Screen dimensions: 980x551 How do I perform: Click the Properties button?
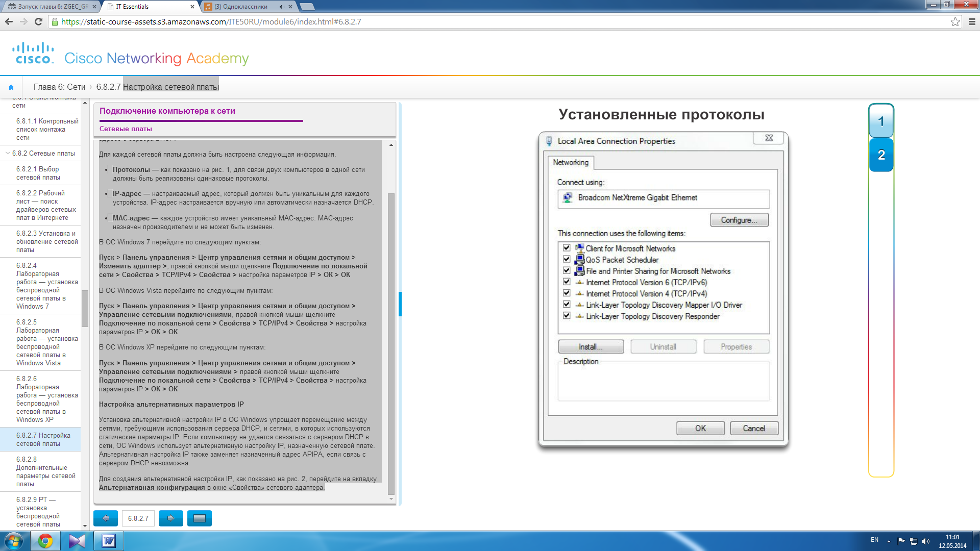pyautogui.click(x=736, y=347)
